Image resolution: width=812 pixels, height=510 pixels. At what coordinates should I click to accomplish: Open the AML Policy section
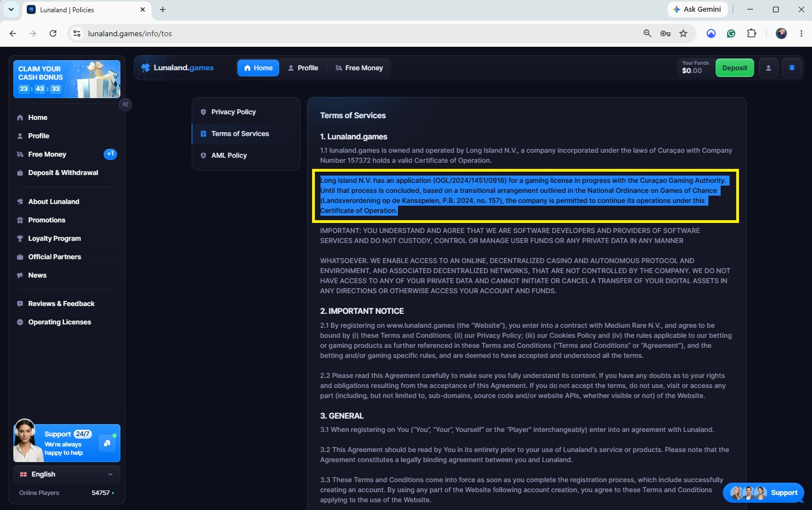[245, 156]
